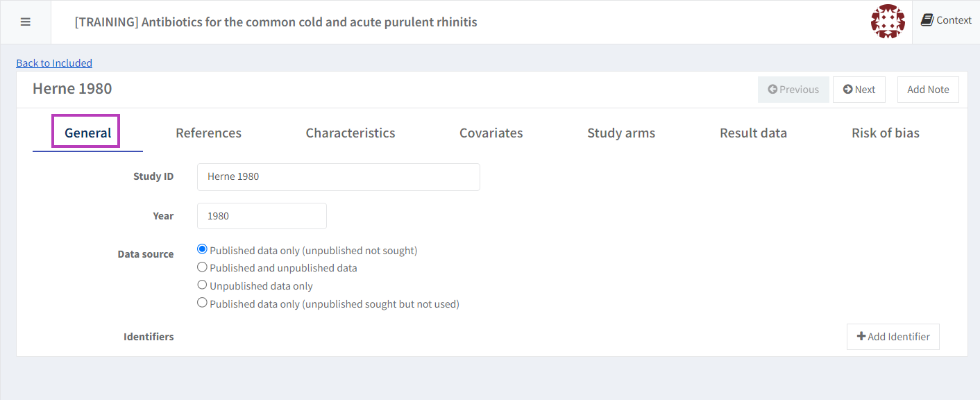Viewport: 980px width, 400px height.
Task: Go to the Study arms tab
Action: [x=621, y=133]
